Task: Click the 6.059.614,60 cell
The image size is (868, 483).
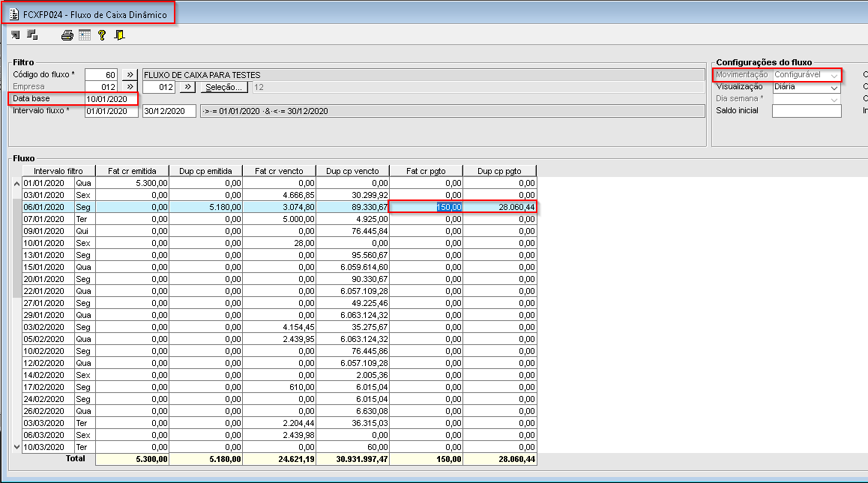Action: point(352,267)
